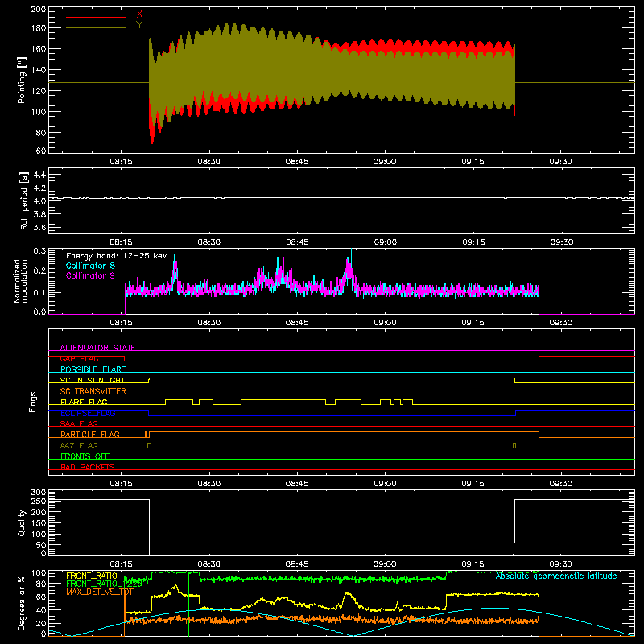Click the green FRONT_RATIO_1225 legend label
This screenshot has height=644, width=644.
pyautogui.click(x=105, y=584)
